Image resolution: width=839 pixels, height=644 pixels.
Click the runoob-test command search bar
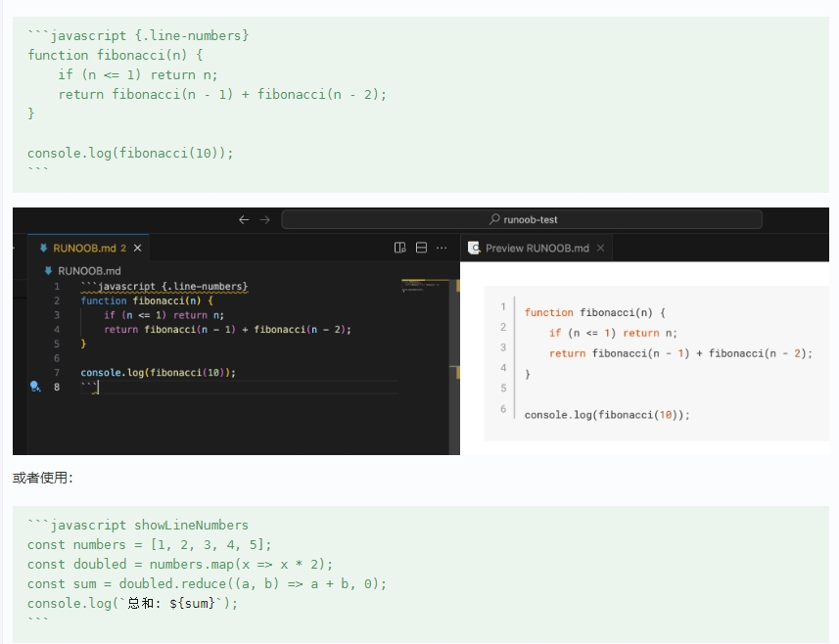tap(522, 220)
